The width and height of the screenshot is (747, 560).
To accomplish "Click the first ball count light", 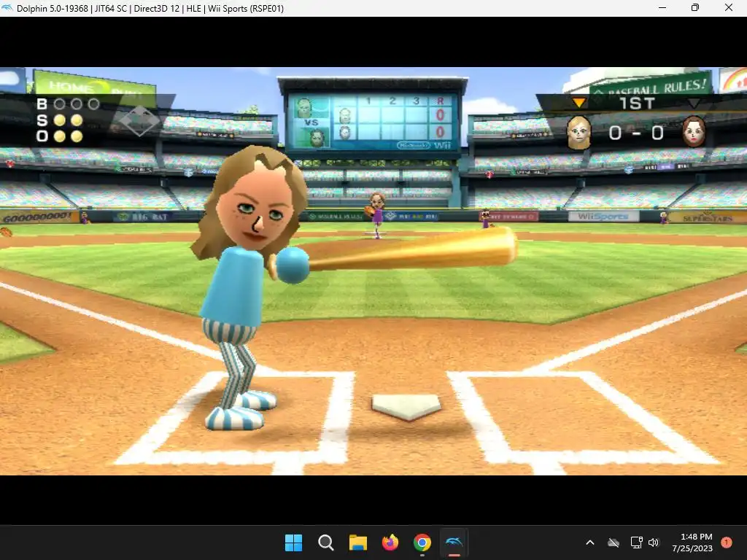I will pos(60,104).
